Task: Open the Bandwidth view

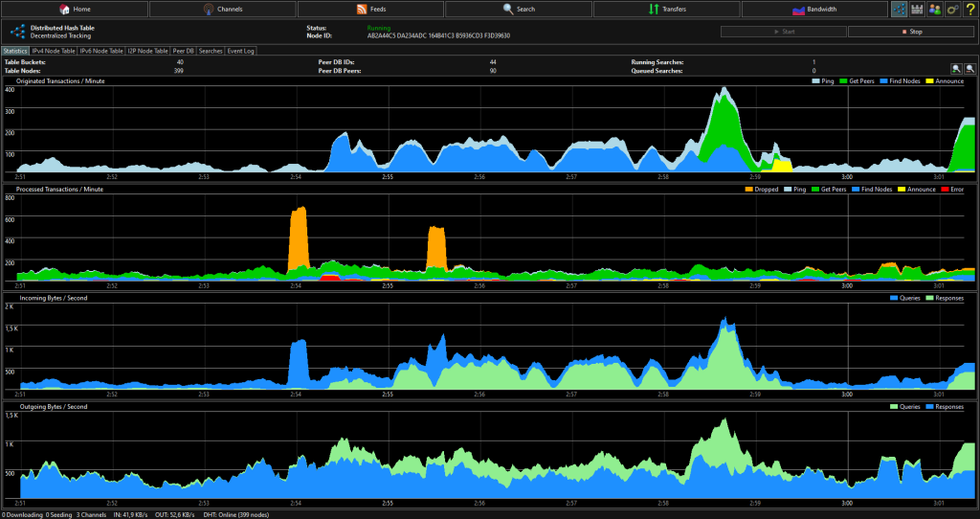Action: click(x=814, y=9)
